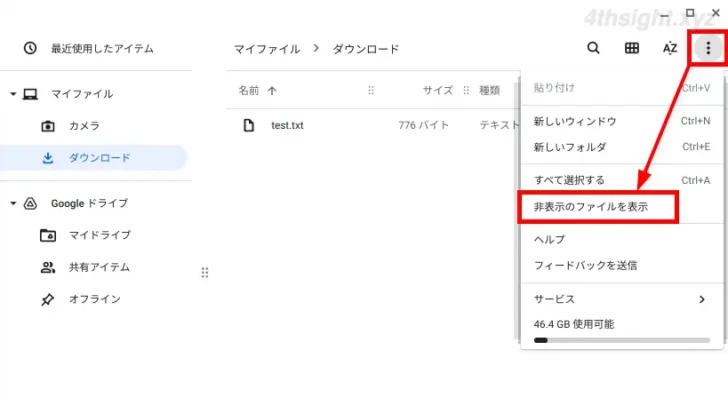
Task: Switch to thumbnail grid view
Action: click(x=631, y=48)
